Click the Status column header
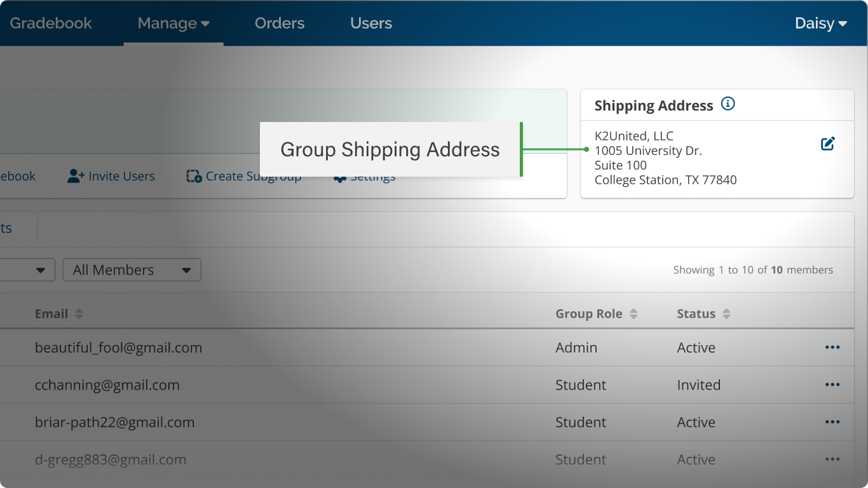 click(696, 314)
